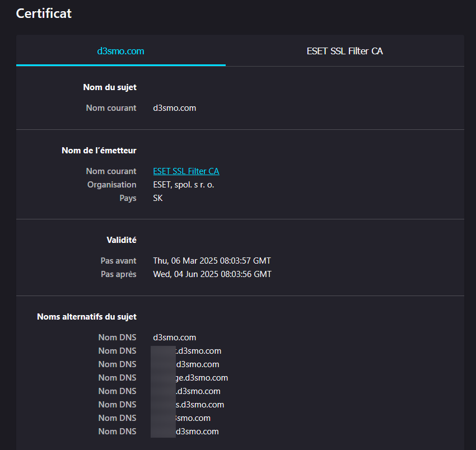
Task: Click the Nom courant label in the issuer section
Action: (x=111, y=171)
